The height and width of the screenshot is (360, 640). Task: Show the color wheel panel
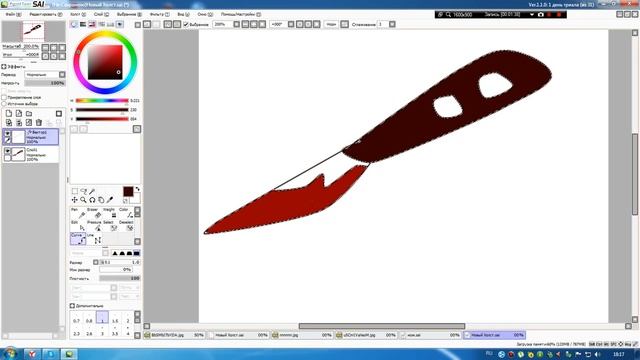pos(74,24)
